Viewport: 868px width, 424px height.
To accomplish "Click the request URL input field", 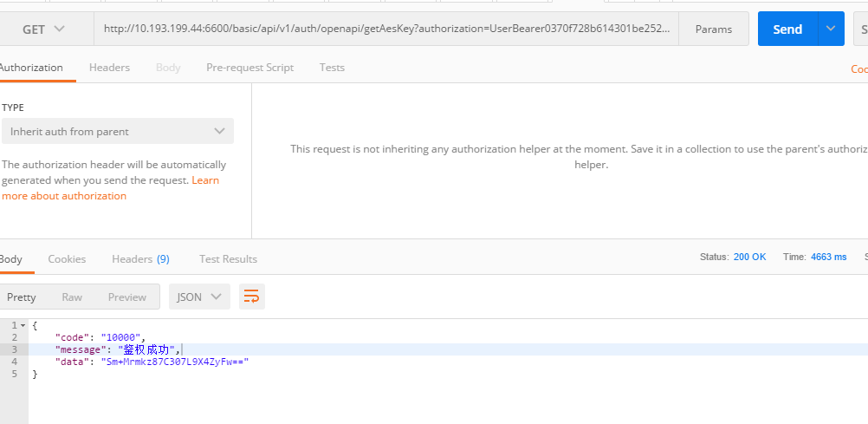I will coord(385,29).
